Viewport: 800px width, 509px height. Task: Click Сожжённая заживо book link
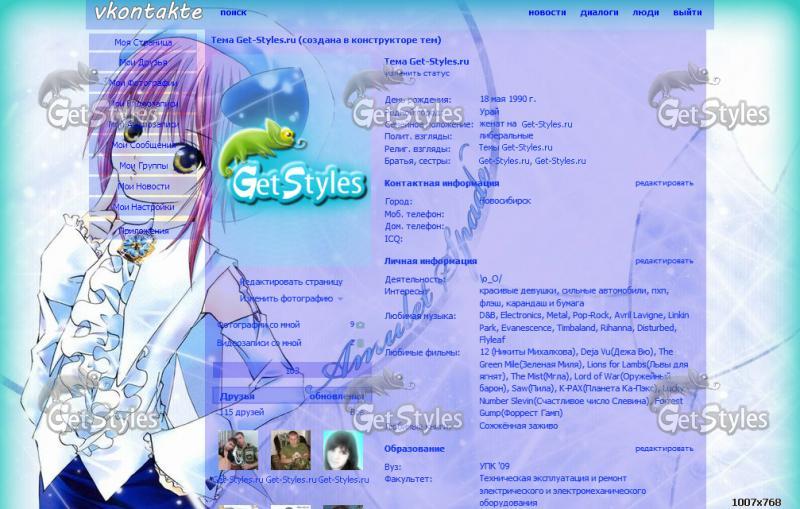518,426
